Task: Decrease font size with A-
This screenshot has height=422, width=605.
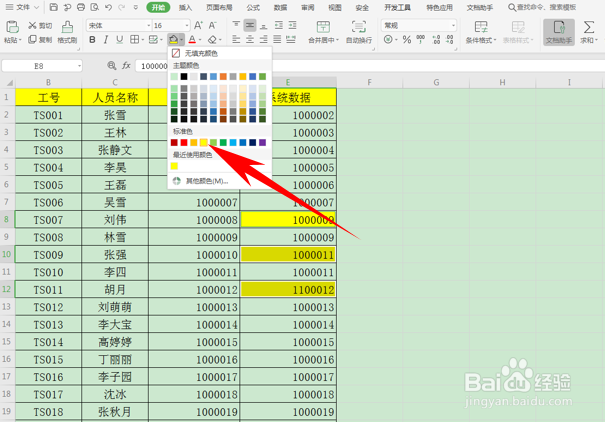Action: tap(212, 25)
